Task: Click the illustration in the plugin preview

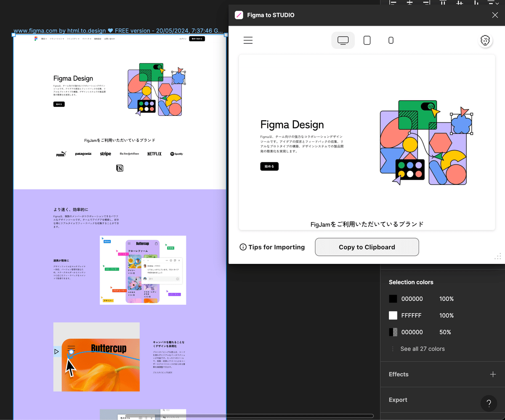Action: coord(426,143)
